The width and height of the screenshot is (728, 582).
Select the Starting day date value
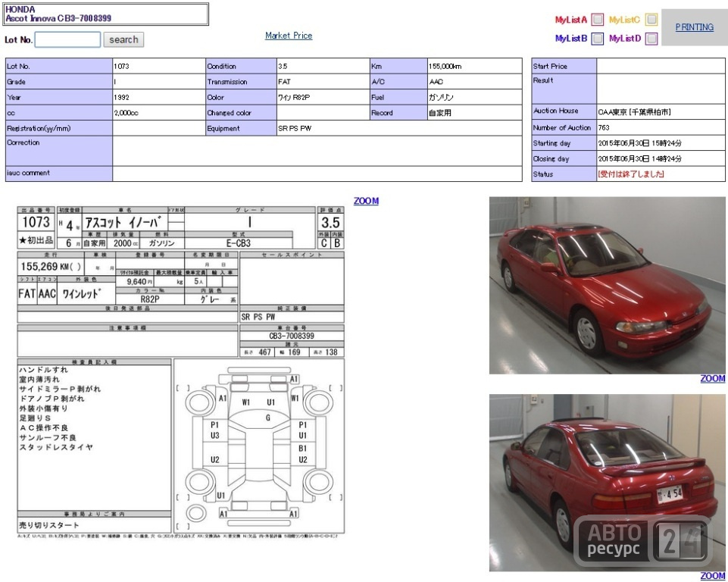coord(640,143)
